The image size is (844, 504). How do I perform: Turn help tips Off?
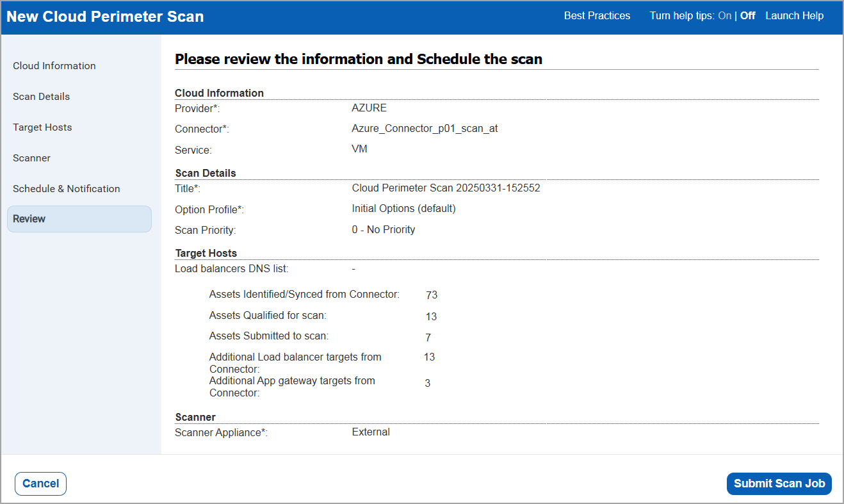(x=747, y=15)
